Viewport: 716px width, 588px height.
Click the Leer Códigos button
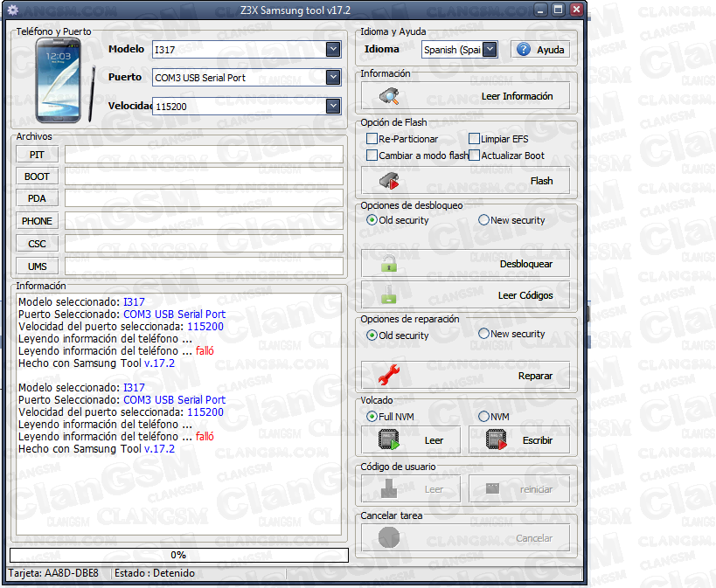click(x=465, y=295)
